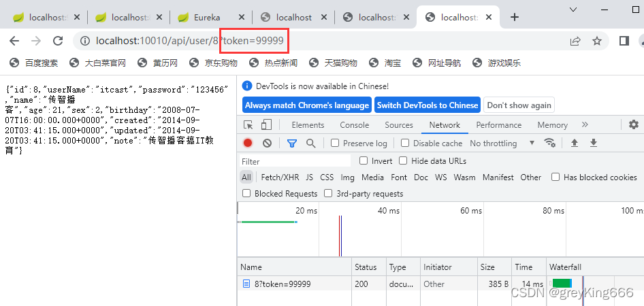Click Always match Chrome's language button
Viewport: 644px width, 306px height.
click(307, 105)
